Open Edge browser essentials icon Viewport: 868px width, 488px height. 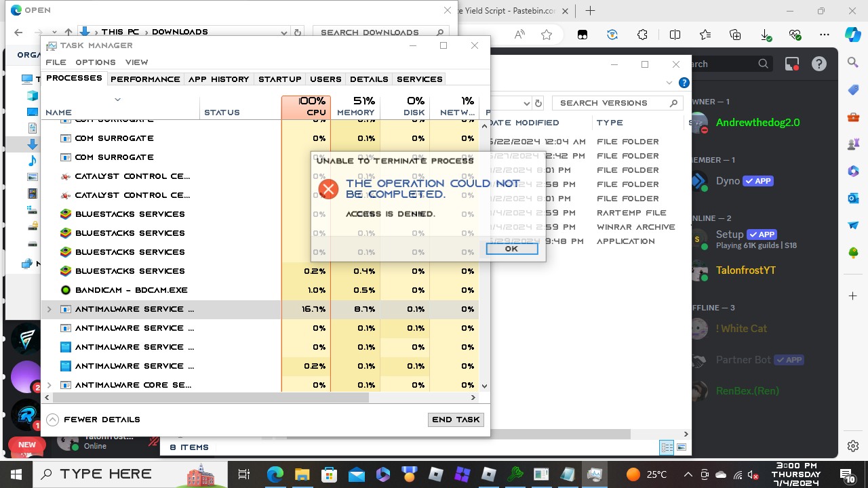(x=795, y=35)
